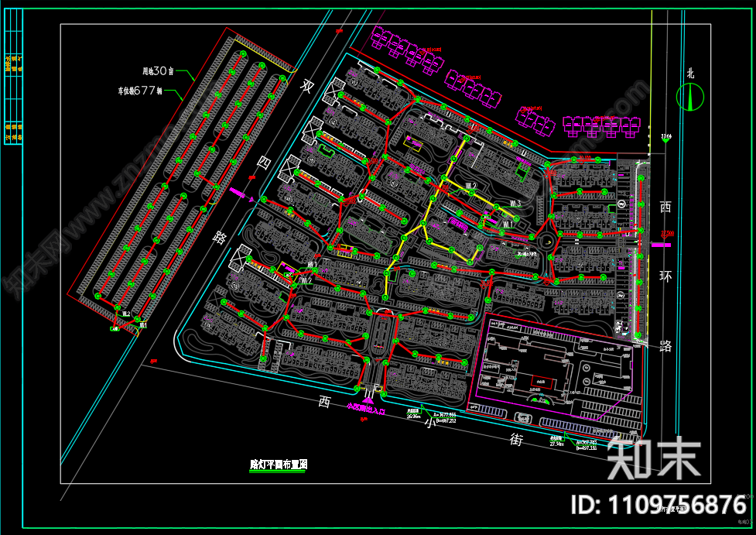The width and height of the screenshot is (756, 535).
Task: Click the cyan title block table at left
Action: [13, 93]
